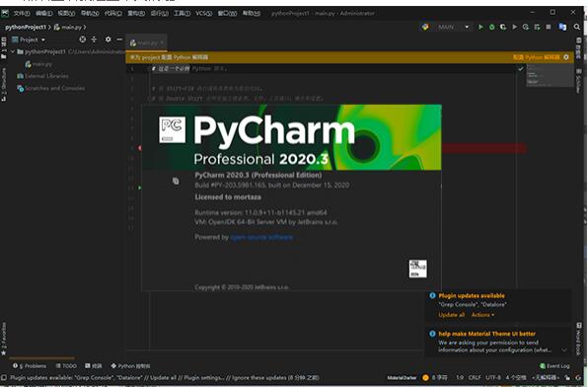
Task: Open the TODO tool window
Action: 66,366
